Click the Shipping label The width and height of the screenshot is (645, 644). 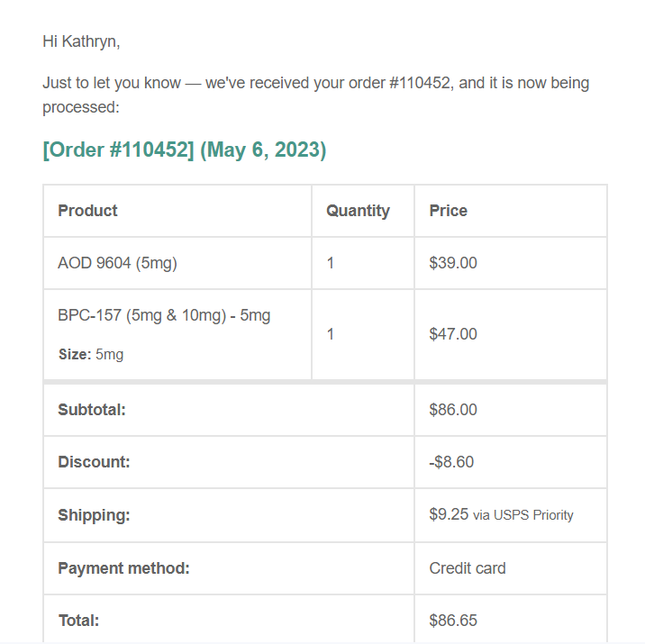coord(94,515)
